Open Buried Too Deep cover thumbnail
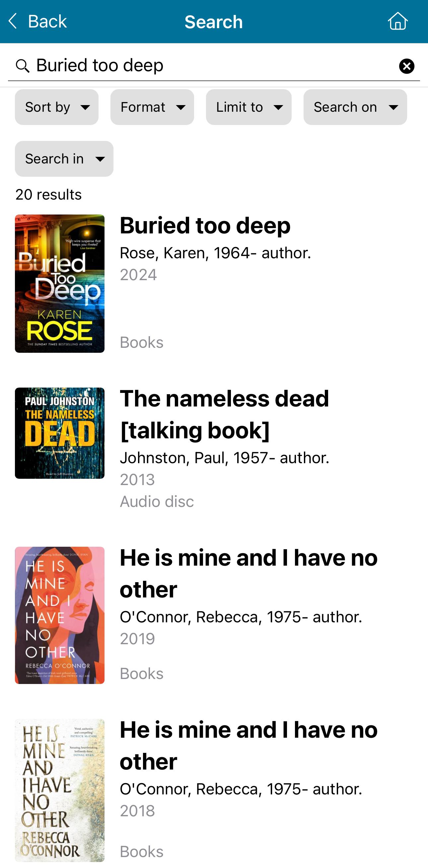 coord(60,284)
